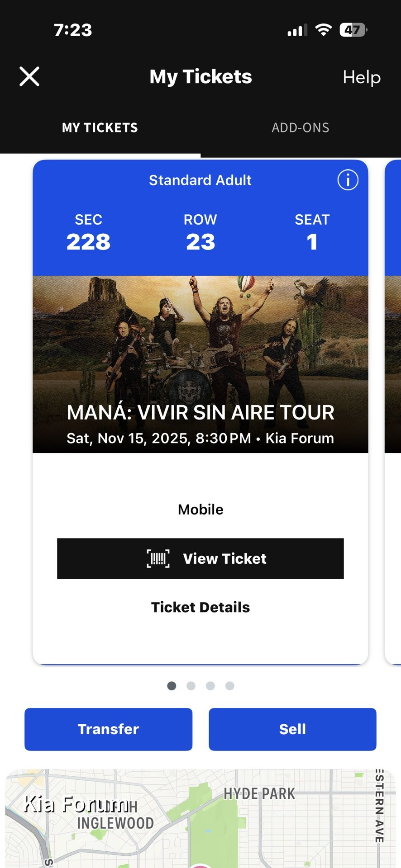The image size is (401, 868).
Task: Reveal the next ticket card peeking on the right
Action: pyautogui.click(x=393, y=407)
